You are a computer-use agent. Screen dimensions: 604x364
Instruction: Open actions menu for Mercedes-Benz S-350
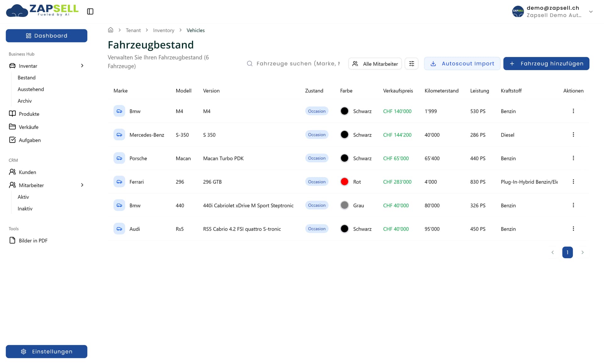573,135
